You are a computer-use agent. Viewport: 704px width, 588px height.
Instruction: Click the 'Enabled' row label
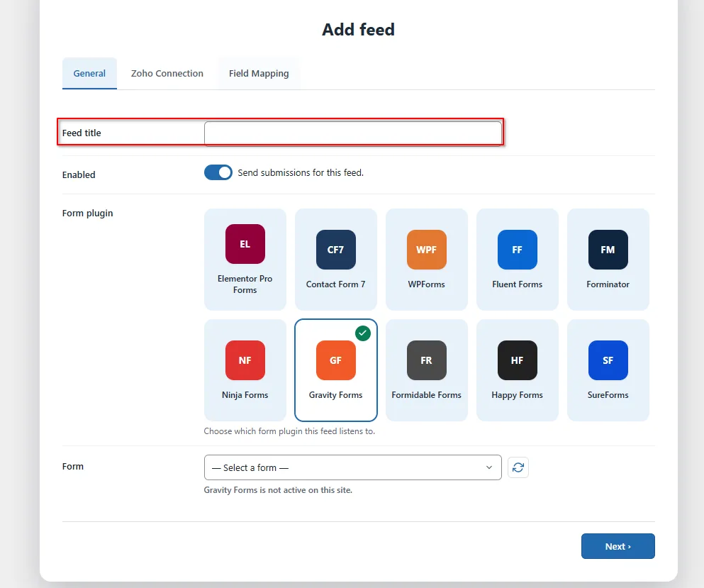(79, 174)
